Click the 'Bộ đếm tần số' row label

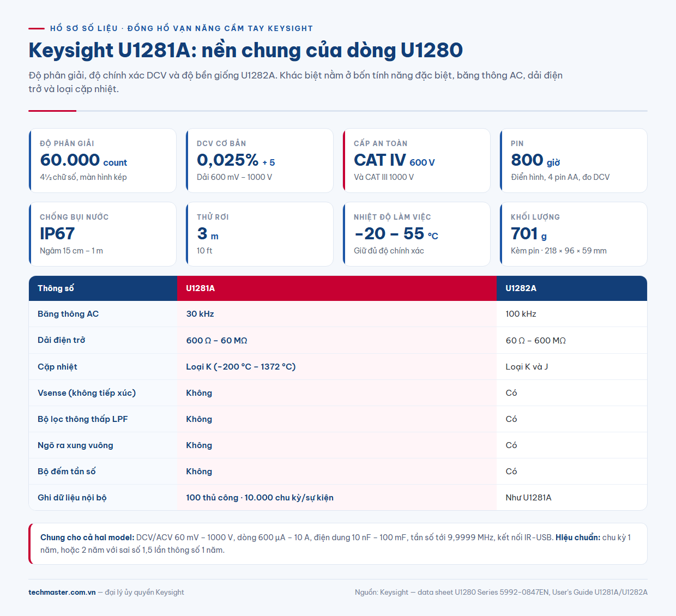tap(67, 471)
